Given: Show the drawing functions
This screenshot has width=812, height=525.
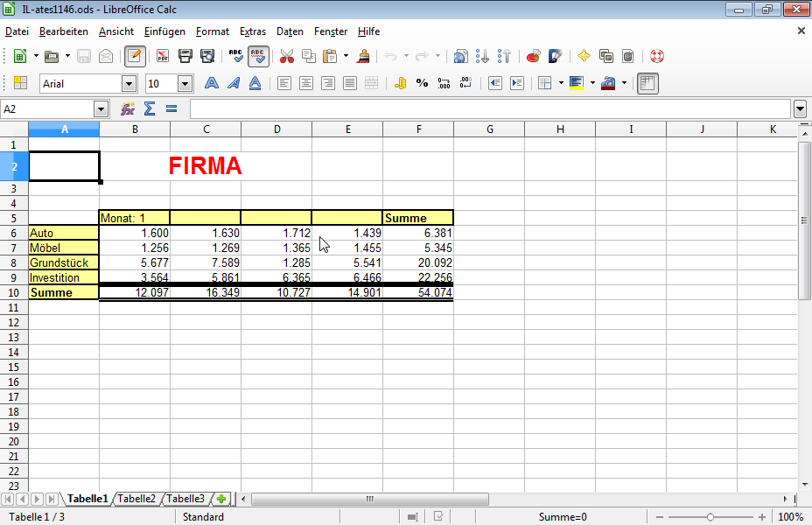Looking at the screenshot, I should click(555, 56).
